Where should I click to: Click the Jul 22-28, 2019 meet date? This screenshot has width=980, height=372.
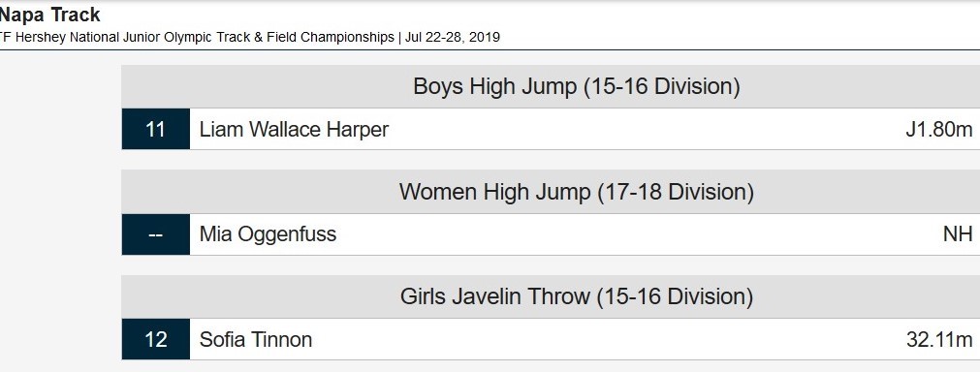click(453, 37)
